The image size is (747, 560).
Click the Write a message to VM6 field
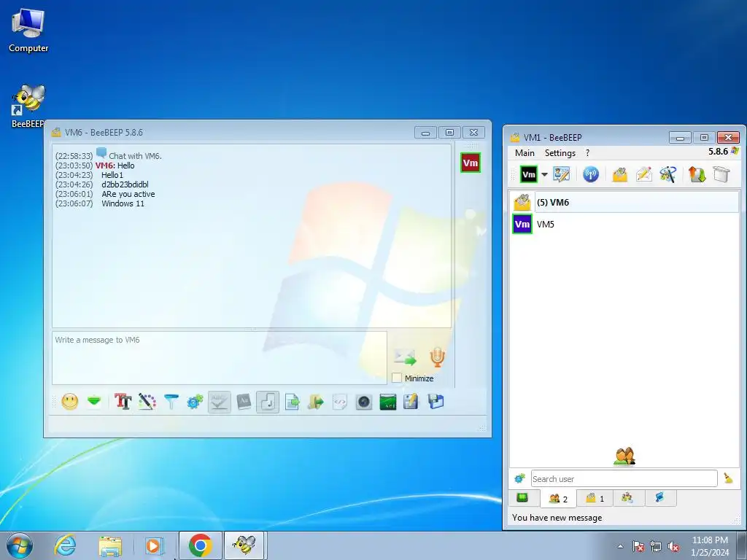[219, 357]
